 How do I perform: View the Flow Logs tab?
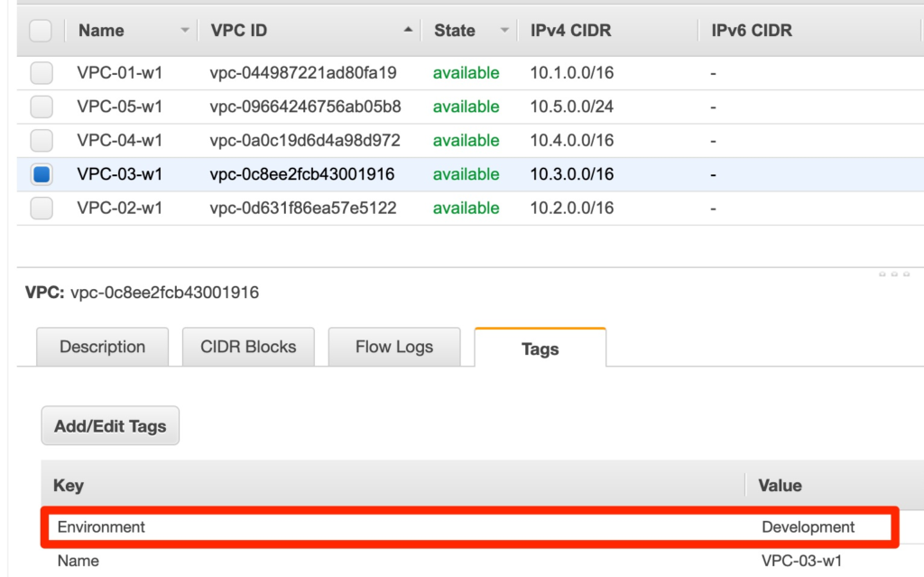pyautogui.click(x=394, y=347)
